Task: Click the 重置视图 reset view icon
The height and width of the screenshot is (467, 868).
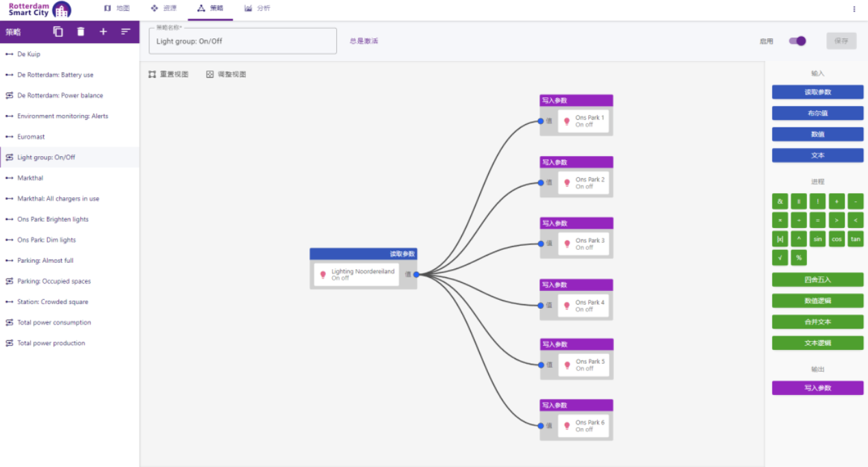Action: 152,74
